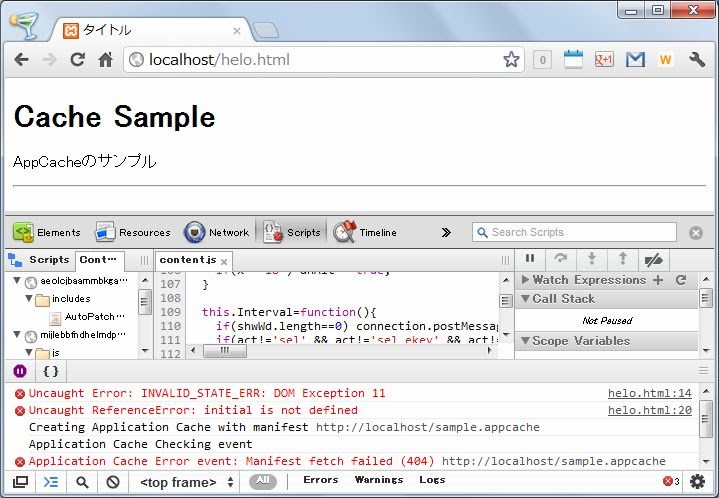Image resolution: width=719 pixels, height=498 pixels.
Task: Filter console by Warnings
Action: [x=377, y=481]
